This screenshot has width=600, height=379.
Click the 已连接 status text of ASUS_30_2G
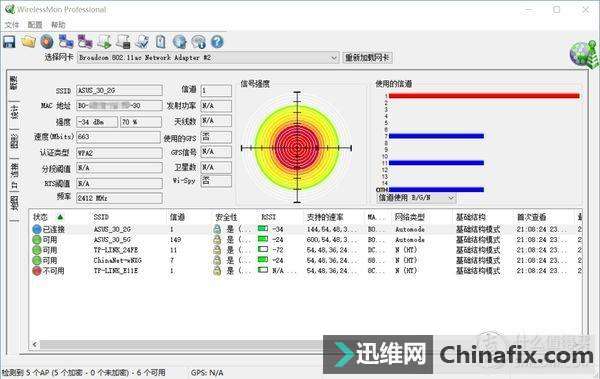54,229
